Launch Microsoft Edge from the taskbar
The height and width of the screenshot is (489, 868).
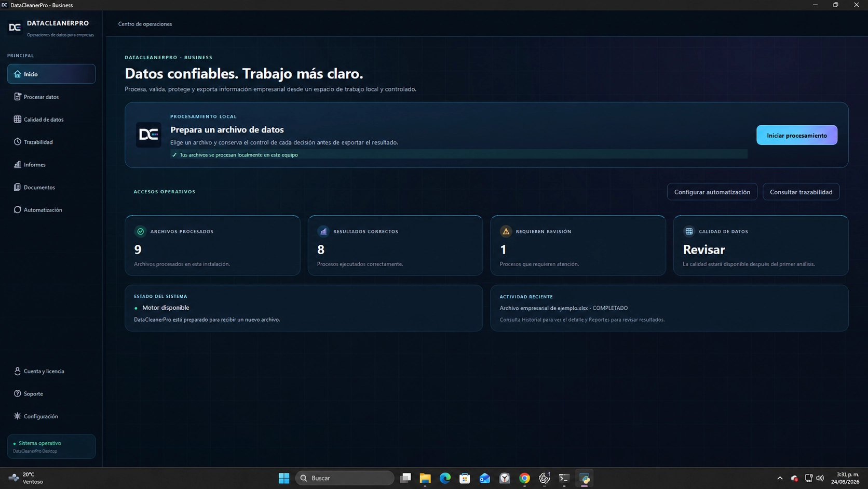[x=445, y=478]
